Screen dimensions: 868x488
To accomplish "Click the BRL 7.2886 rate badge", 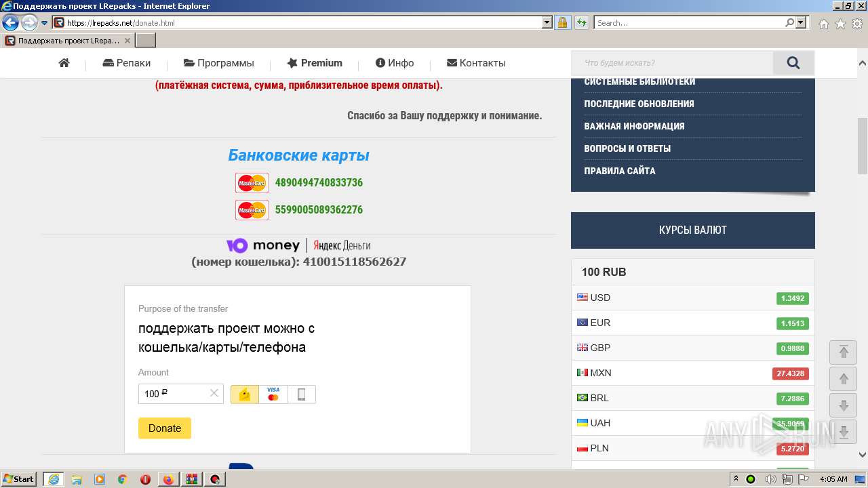I will pos(793,399).
